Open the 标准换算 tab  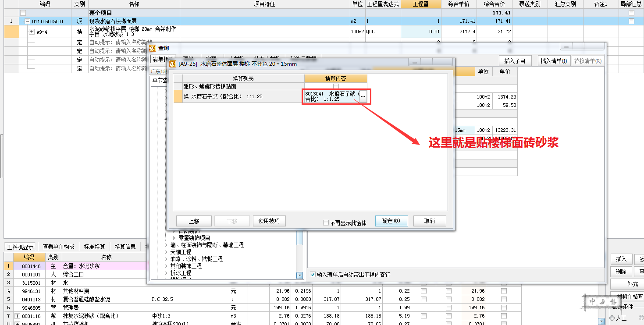(95, 247)
